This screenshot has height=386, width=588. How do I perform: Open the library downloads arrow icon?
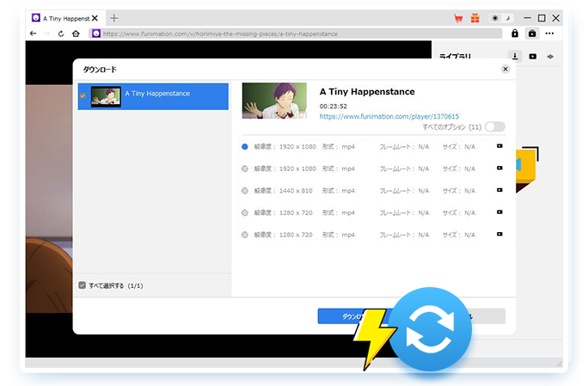pyautogui.click(x=515, y=56)
